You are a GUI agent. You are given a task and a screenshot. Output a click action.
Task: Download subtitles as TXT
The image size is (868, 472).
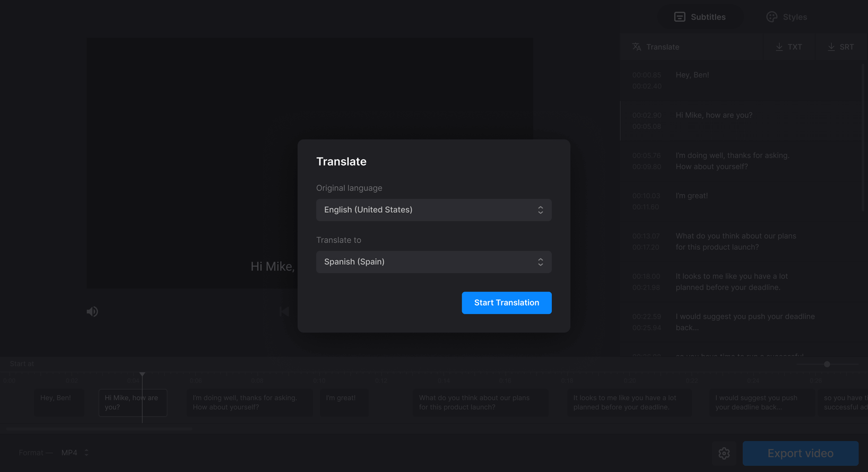tap(788, 47)
